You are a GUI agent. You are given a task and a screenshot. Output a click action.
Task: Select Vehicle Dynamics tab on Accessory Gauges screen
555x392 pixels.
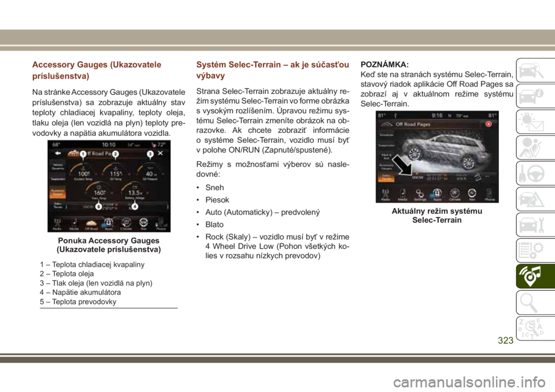pyautogui.click(x=58, y=167)
